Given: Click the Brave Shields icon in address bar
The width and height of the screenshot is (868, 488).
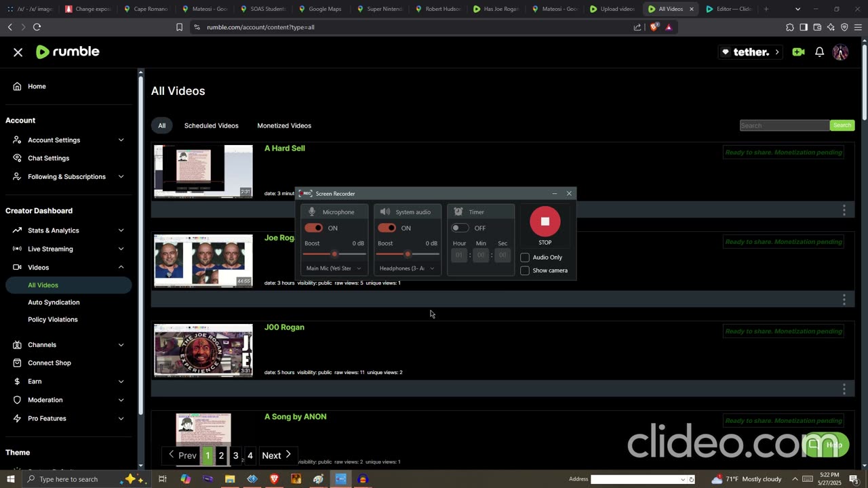Looking at the screenshot, I should coord(654,27).
